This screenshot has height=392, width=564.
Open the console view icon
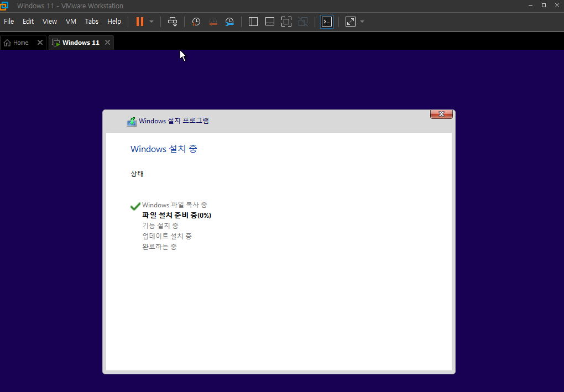point(327,22)
